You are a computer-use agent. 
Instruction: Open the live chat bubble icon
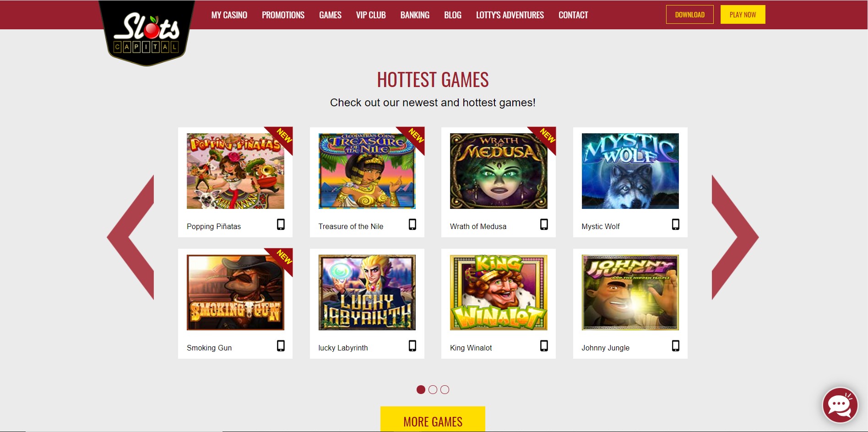tap(840, 405)
